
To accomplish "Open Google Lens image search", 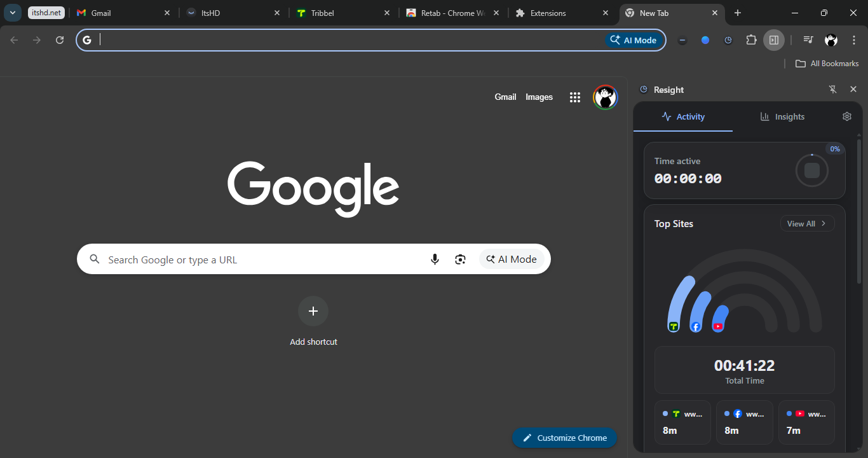I will 461,260.
